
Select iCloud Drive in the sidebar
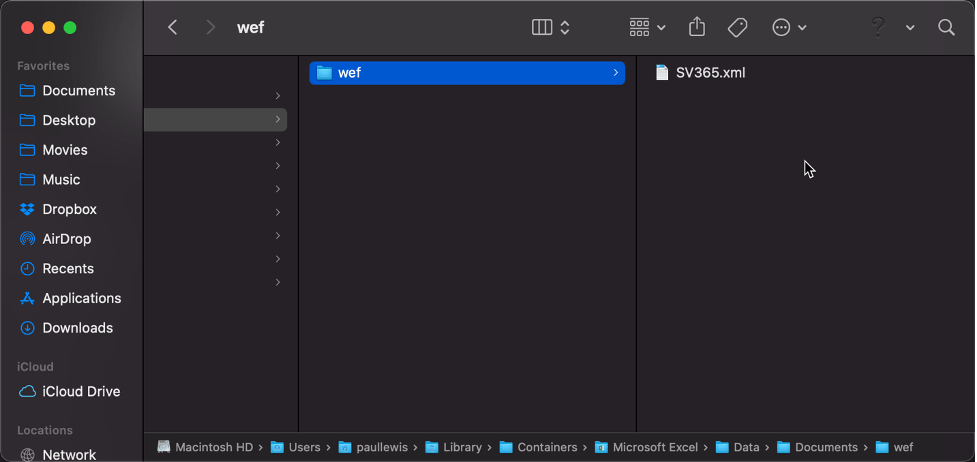(x=81, y=391)
